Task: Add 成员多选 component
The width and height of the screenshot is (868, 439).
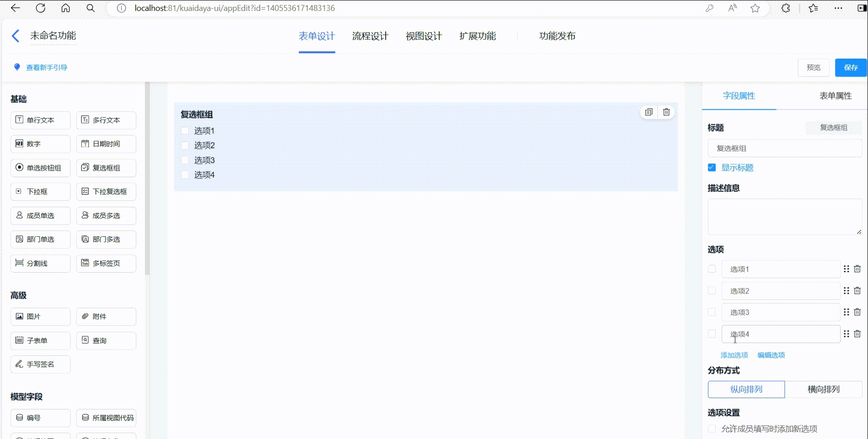Action: [x=106, y=216]
